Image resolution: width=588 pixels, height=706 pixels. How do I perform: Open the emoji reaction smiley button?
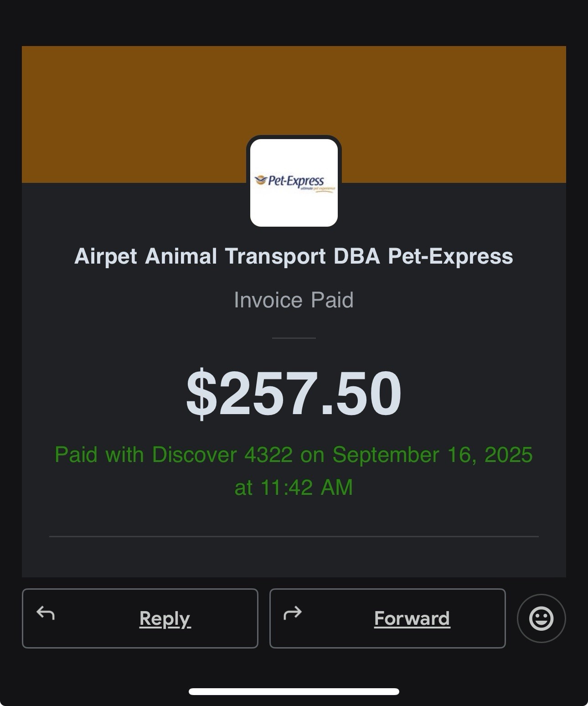pos(541,618)
